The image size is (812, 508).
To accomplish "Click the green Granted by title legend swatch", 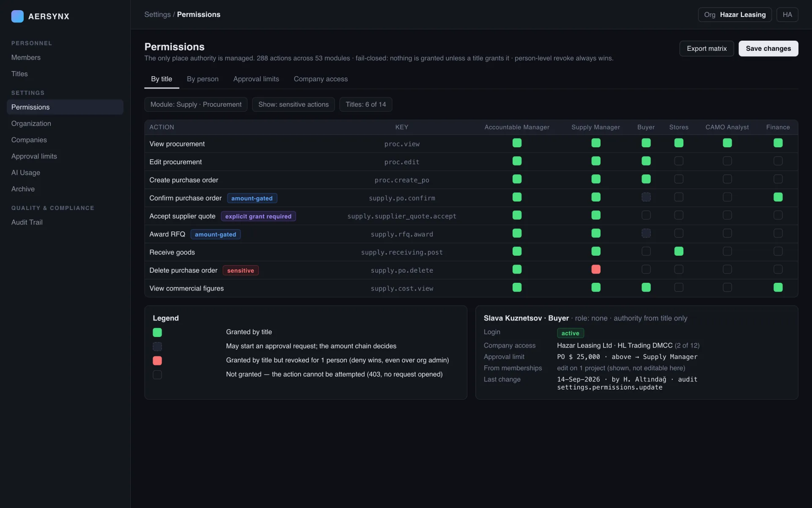I will (x=157, y=332).
